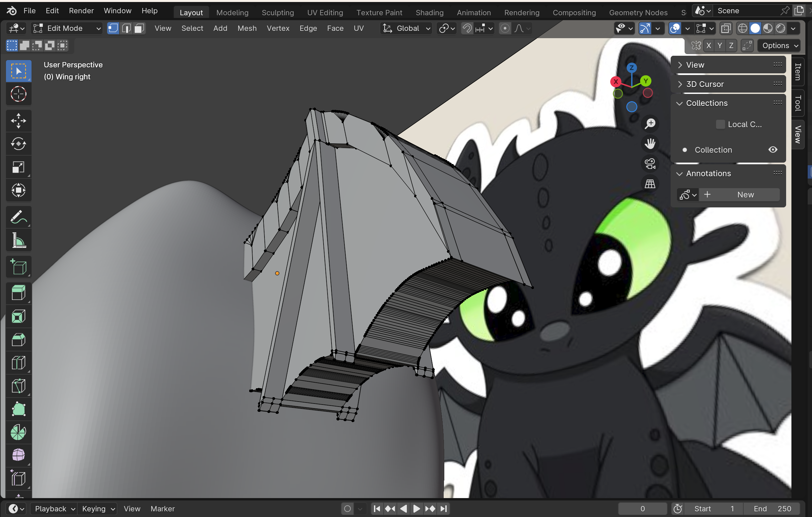Switch to the Sculpting workspace tab
This screenshot has width=812, height=517.
coord(277,13)
